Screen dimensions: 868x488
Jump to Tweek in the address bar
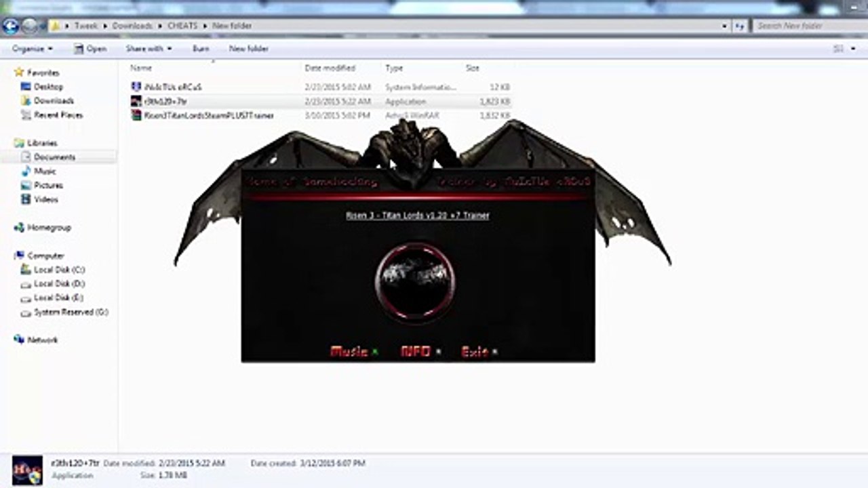click(86, 26)
